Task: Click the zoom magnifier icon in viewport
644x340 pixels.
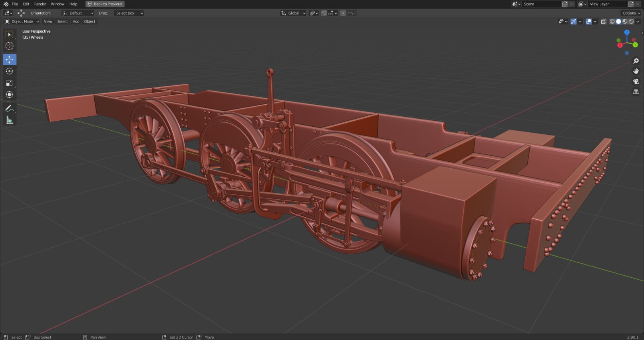Action: click(x=636, y=61)
